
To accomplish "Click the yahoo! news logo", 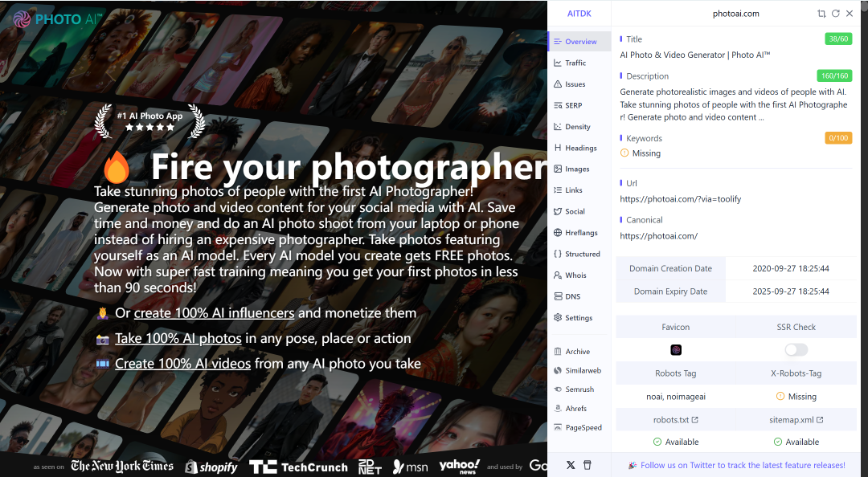I will tap(460, 466).
